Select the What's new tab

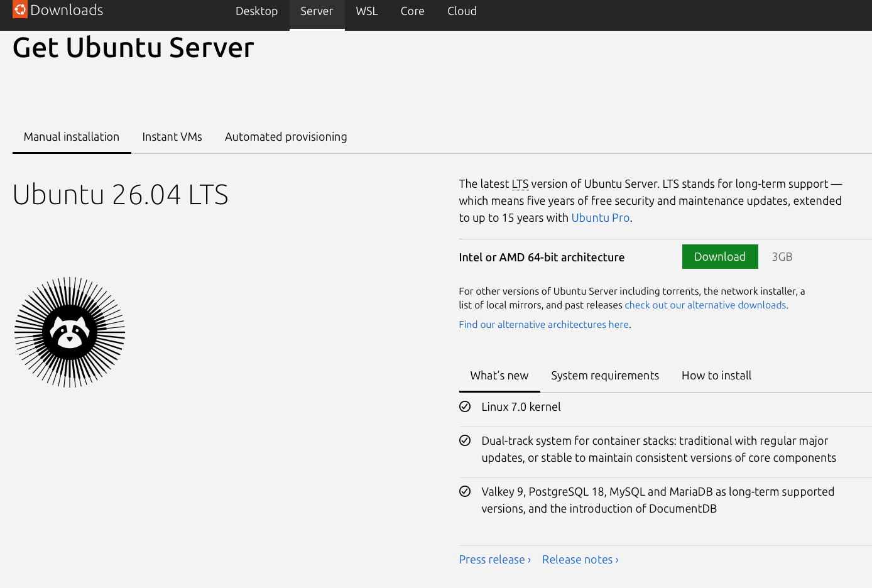(499, 376)
